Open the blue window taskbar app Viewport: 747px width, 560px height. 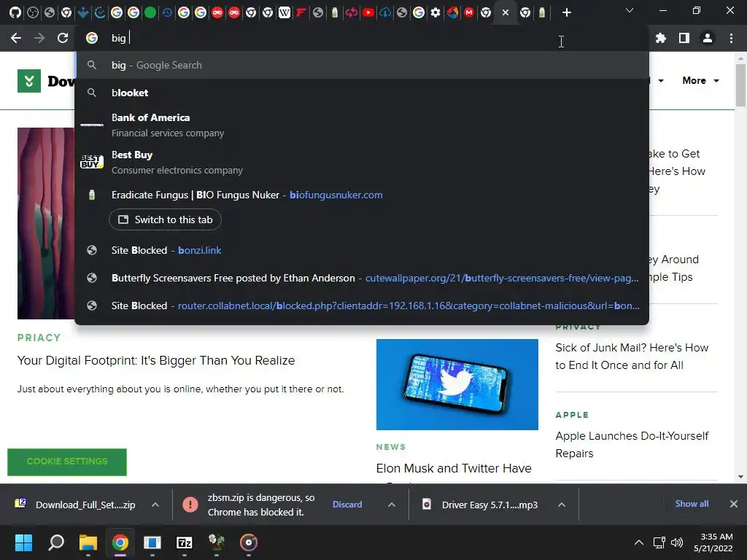pos(152,542)
